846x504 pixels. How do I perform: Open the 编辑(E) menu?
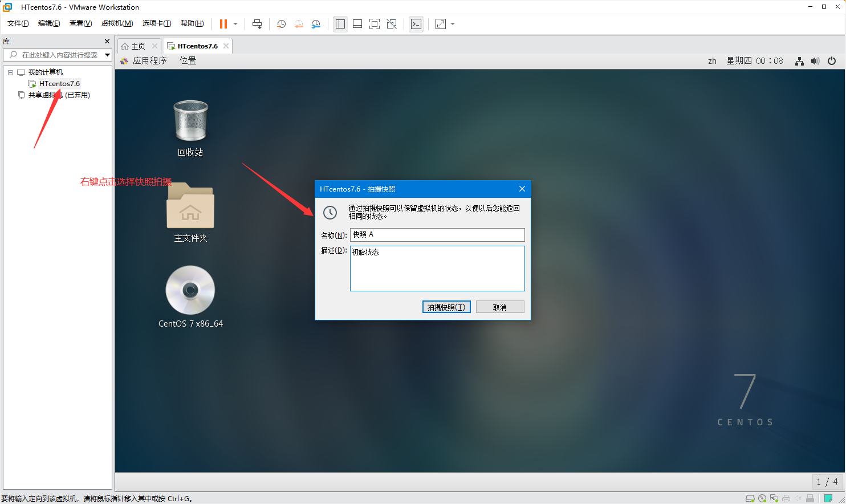pos(49,23)
